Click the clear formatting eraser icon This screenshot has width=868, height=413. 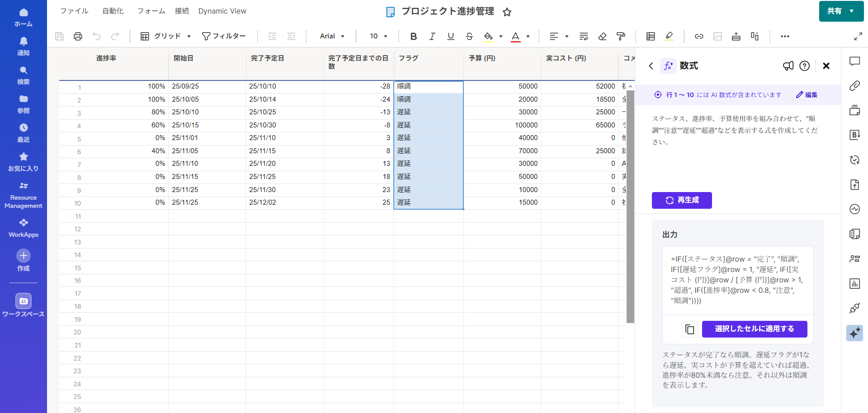(x=602, y=36)
